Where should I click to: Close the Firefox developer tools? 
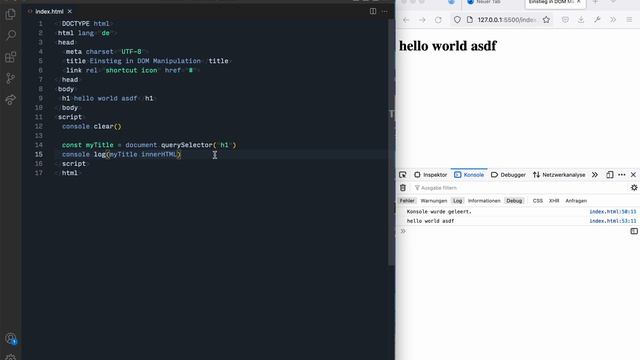tap(633, 175)
